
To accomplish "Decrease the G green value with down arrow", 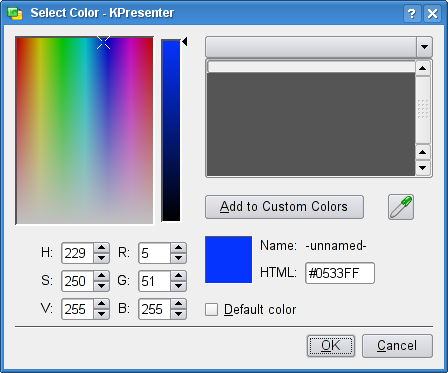I will click(x=178, y=286).
